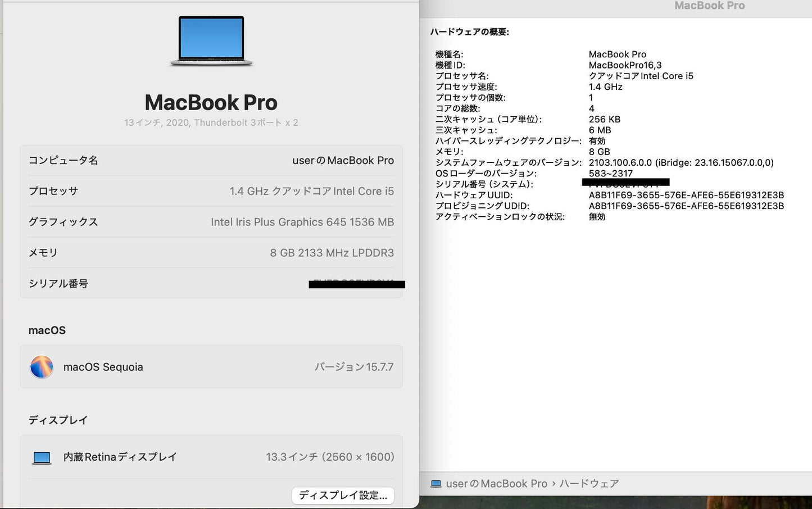Click the macOS Sequoia logo icon

click(x=42, y=367)
